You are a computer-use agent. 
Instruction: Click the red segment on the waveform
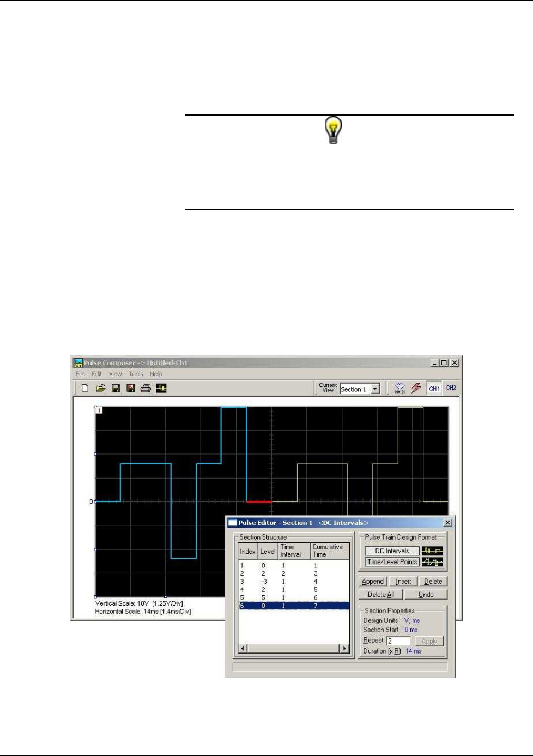(x=259, y=501)
